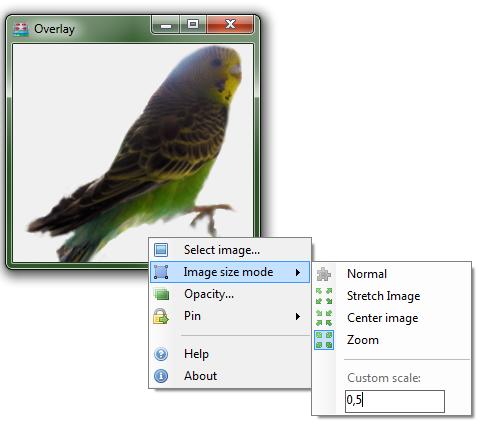The width and height of the screenshot is (482, 437).
Task: Expand the Image size mode submenu arrow
Action: click(x=298, y=272)
